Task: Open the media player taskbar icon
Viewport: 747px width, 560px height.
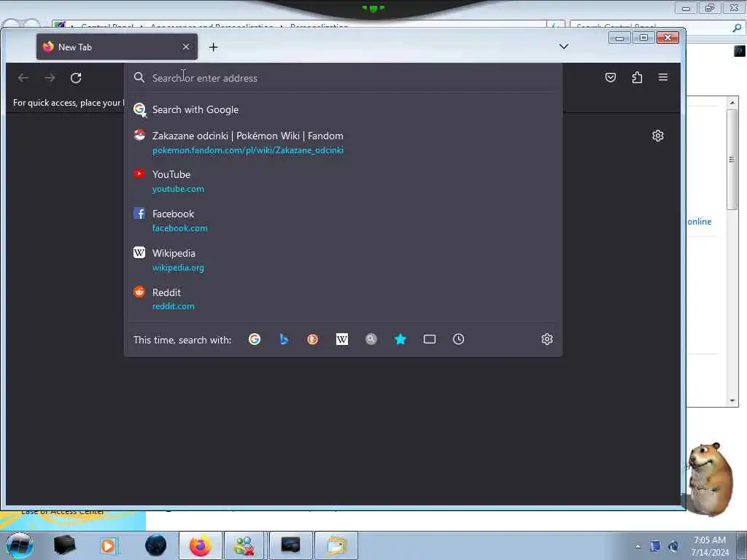Action: pyautogui.click(x=109, y=545)
